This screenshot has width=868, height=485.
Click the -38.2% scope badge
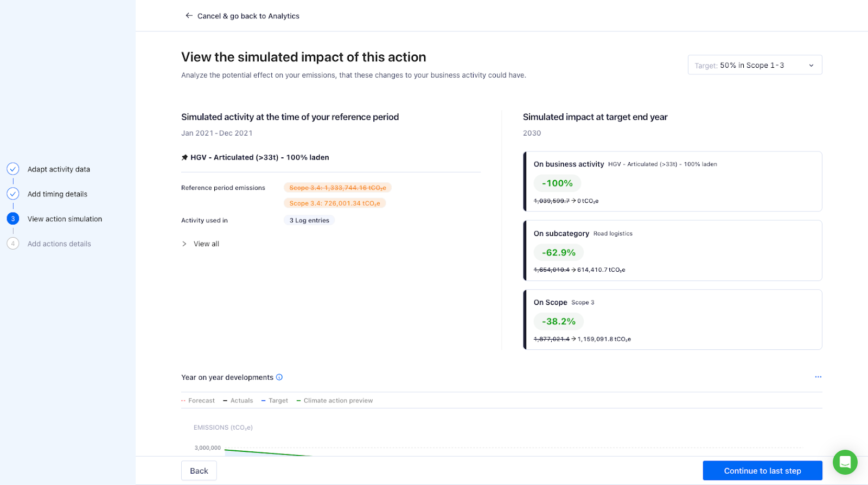(559, 321)
